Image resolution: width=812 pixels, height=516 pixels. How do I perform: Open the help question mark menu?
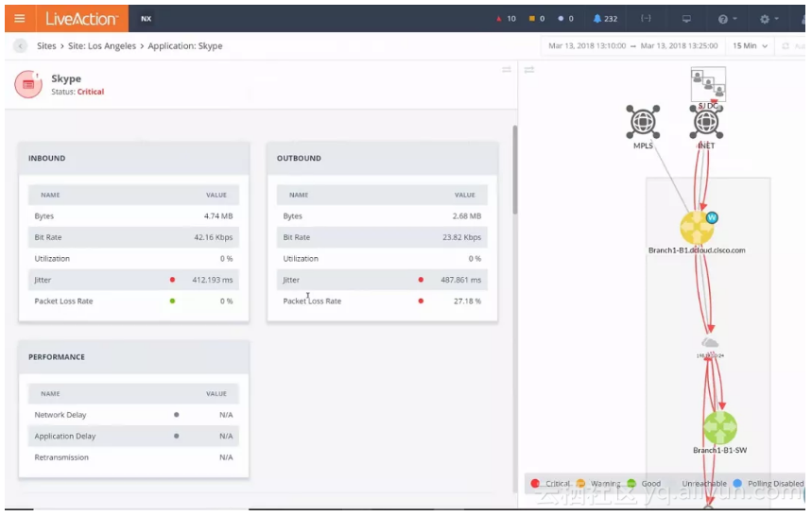(727, 19)
